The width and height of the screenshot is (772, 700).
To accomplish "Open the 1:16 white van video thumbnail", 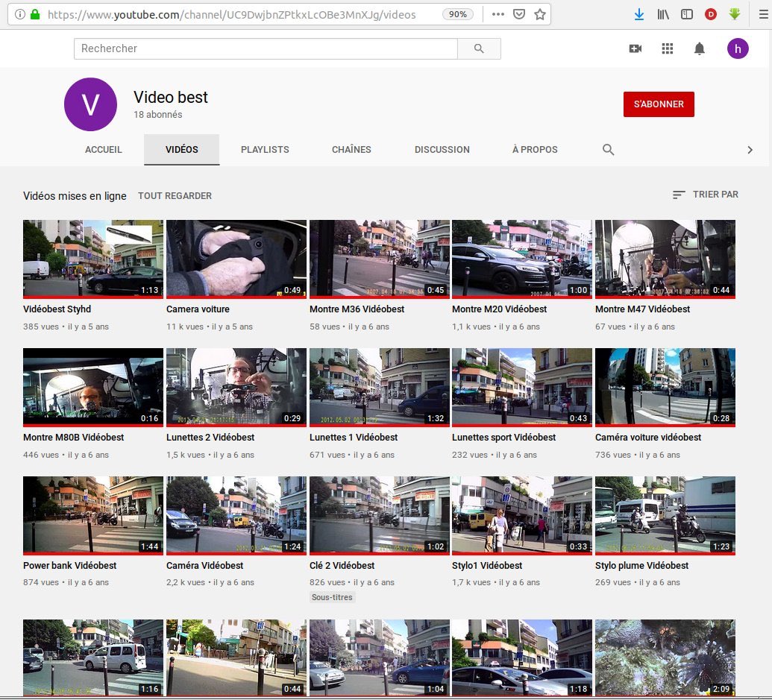I will (93, 658).
